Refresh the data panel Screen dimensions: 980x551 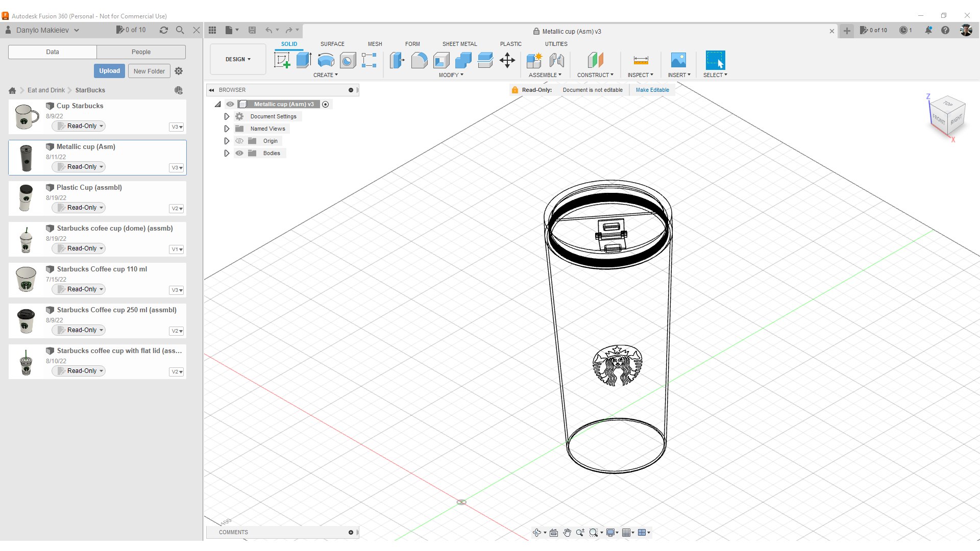point(163,30)
